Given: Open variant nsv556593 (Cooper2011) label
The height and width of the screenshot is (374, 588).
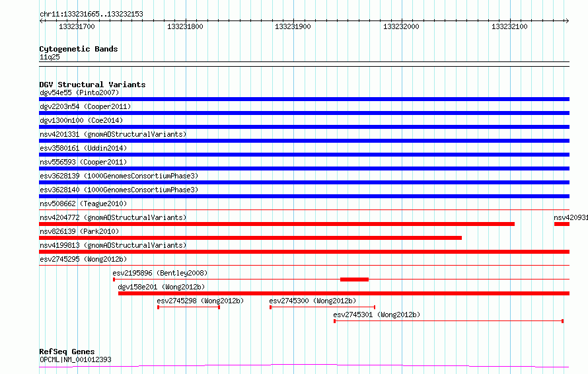Looking at the screenshot, I should pyautogui.click(x=83, y=162).
